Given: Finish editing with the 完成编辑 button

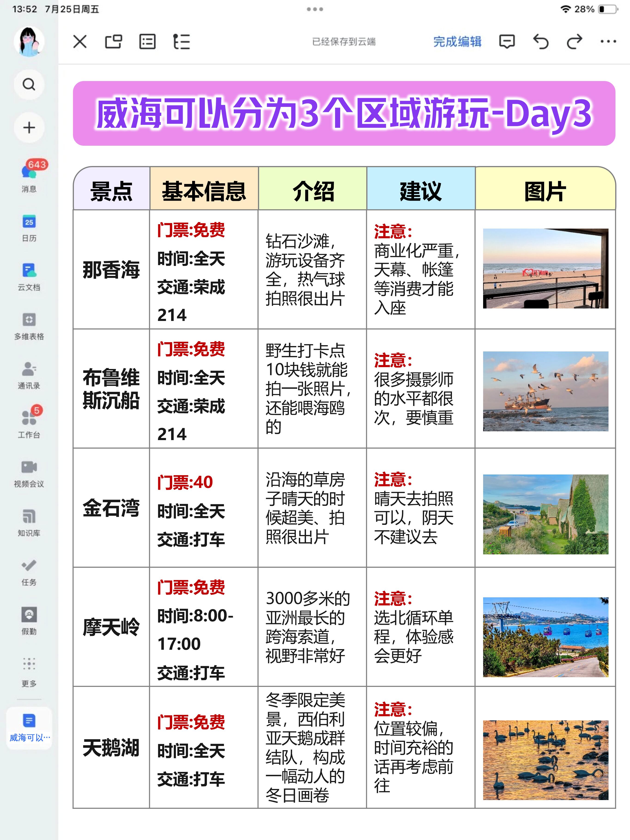Looking at the screenshot, I should pos(457,41).
